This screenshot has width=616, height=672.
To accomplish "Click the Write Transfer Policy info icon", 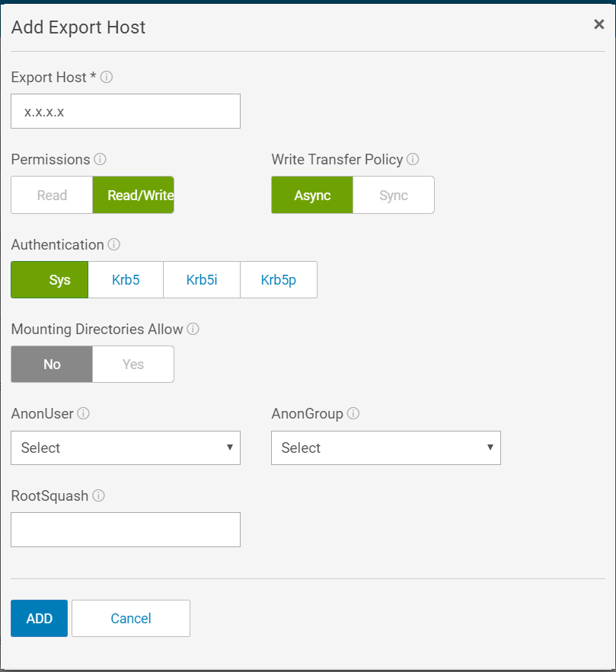I will pyautogui.click(x=413, y=159).
